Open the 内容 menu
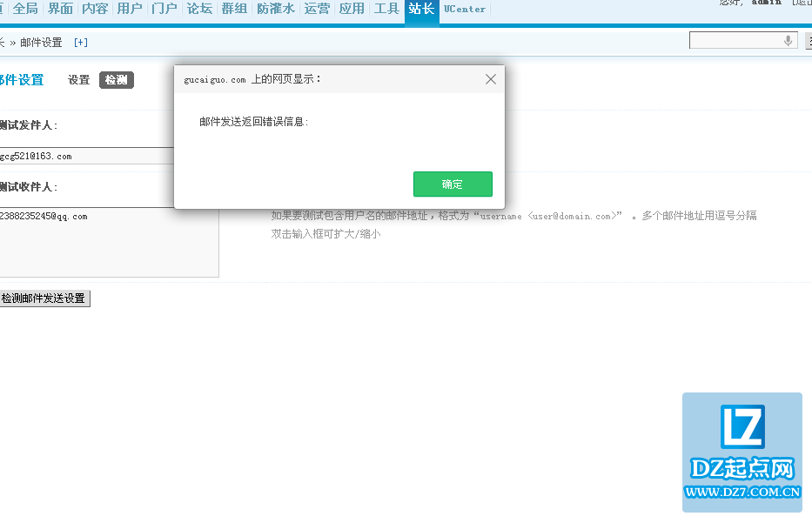Image resolution: width=812 pixels, height=523 pixels. coord(95,9)
